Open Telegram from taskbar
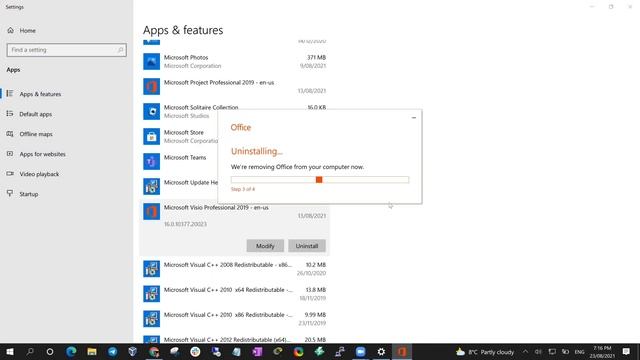 tap(113, 351)
